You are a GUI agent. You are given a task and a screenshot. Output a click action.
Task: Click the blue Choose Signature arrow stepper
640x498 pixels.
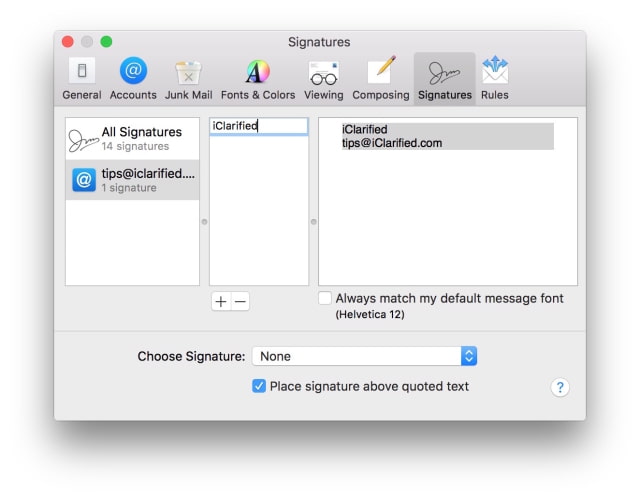[469, 356]
